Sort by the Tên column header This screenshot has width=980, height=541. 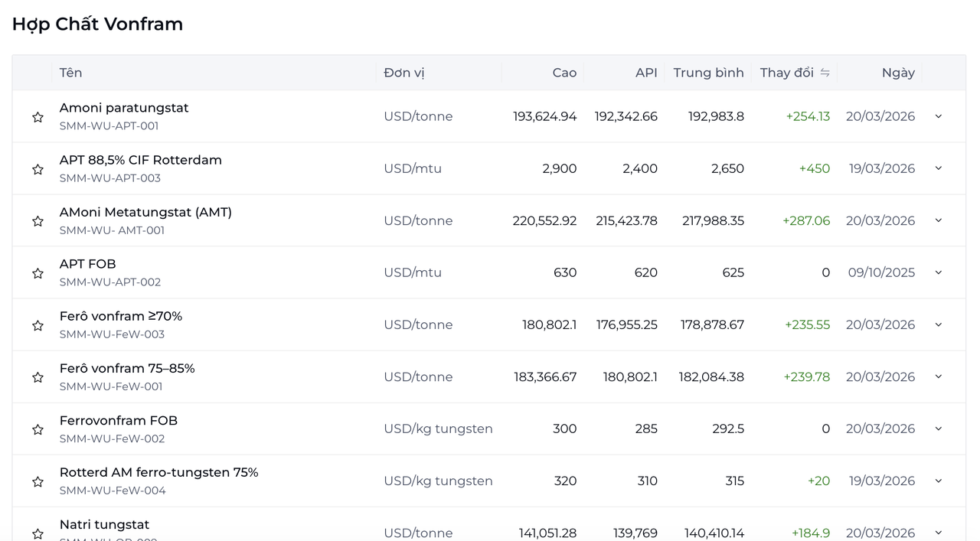[x=70, y=73]
